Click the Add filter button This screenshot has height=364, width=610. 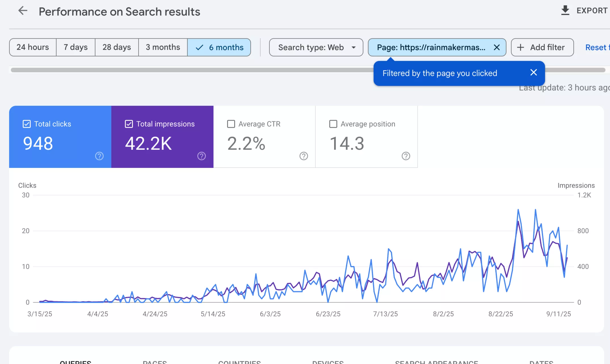(x=542, y=47)
